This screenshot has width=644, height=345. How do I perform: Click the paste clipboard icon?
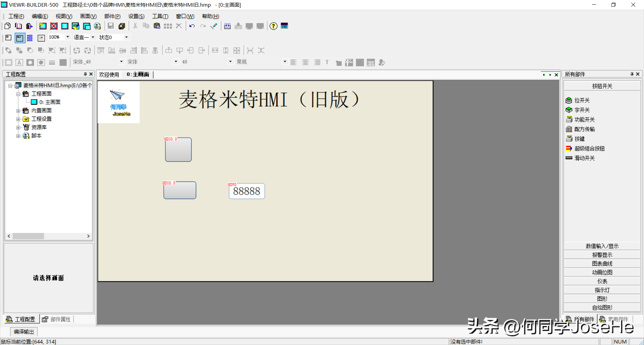(157, 26)
